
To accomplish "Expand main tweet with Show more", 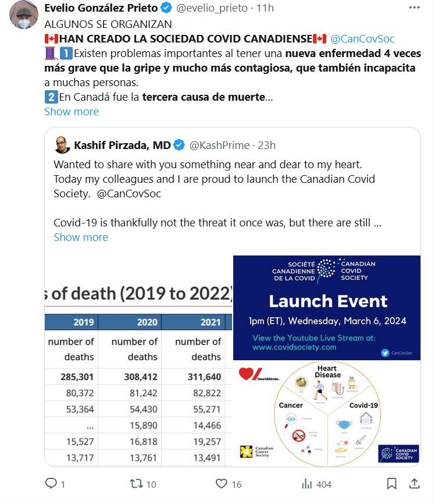I will [72, 111].
